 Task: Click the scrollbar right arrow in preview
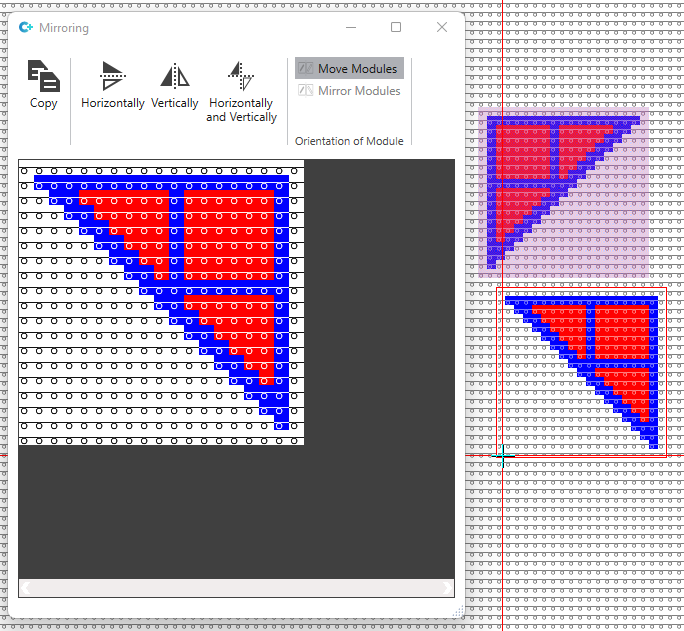tap(447, 588)
